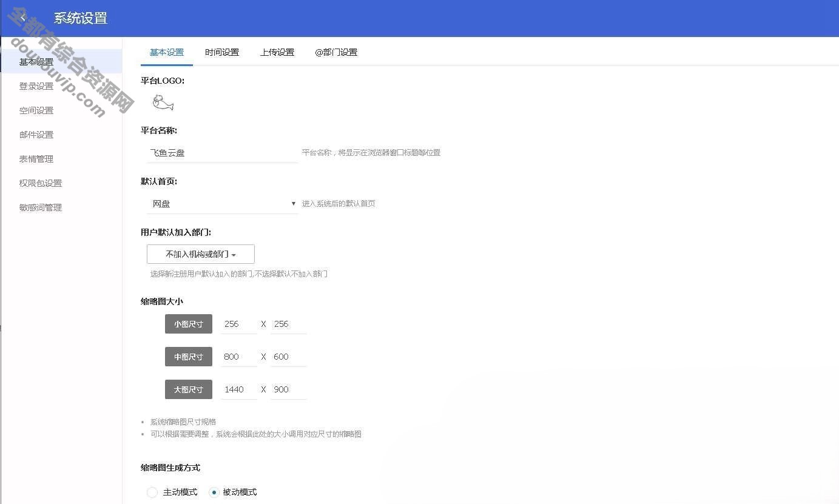Switch to the 上传设置 tab

[x=277, y=52]
